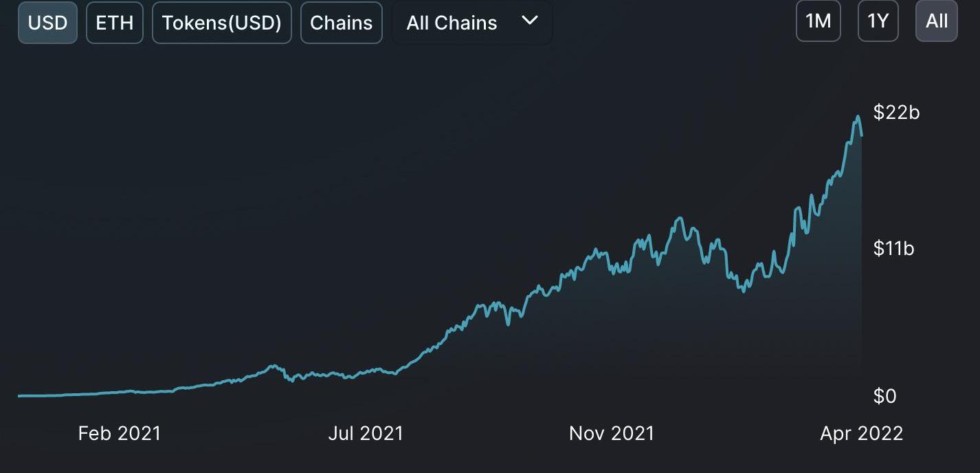This screenshot has width=980, height=473.
Task: Toggle the Tokens(USD) view
Action: [x=221, y=23]
